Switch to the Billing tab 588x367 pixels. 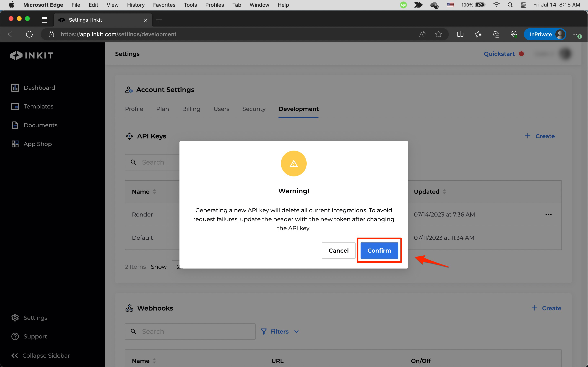191,109
